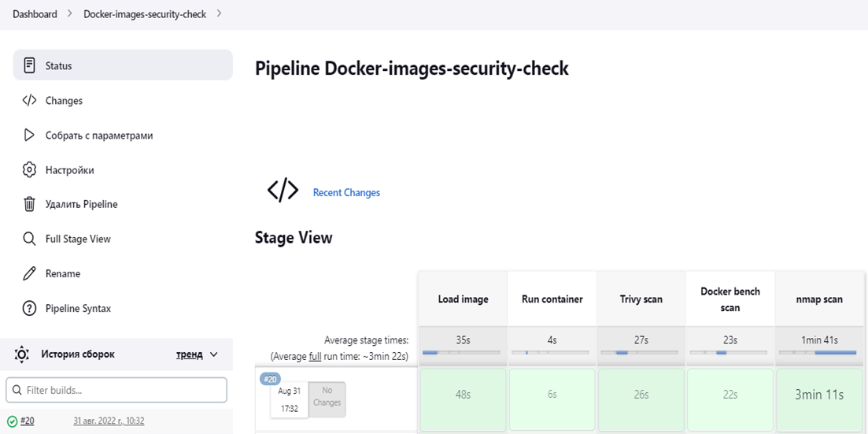Open build #20 link in history list
The height and width of the screenshot is (434, 868).
point(27,421)
